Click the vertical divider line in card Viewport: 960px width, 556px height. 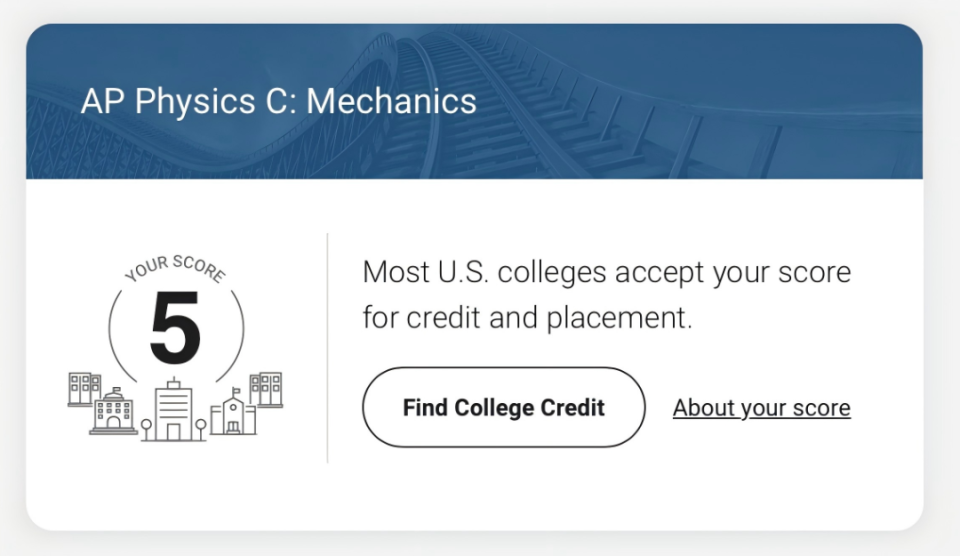pos(328,348)
